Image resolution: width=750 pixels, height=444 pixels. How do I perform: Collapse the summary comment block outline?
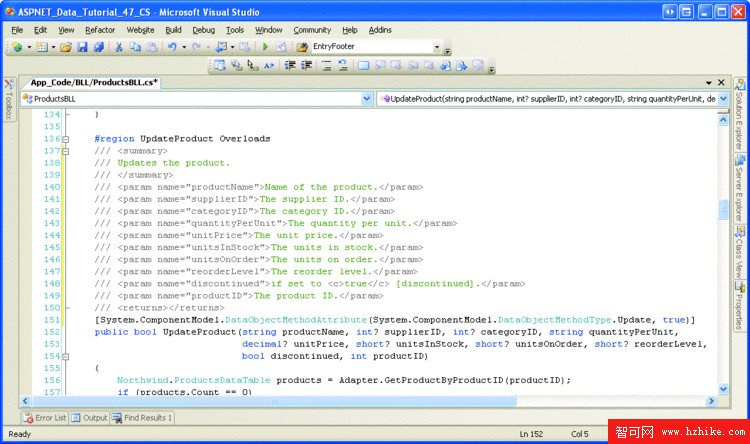[66, 151]
